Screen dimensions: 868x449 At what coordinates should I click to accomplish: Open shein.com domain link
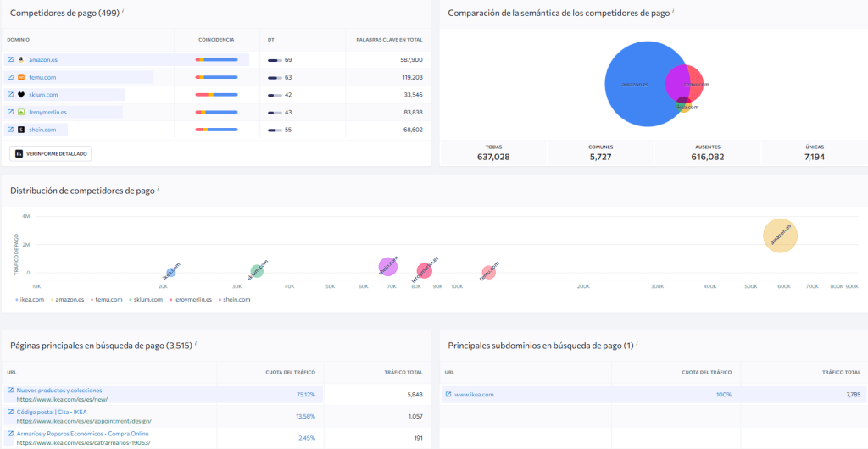(x=42, y=130)
